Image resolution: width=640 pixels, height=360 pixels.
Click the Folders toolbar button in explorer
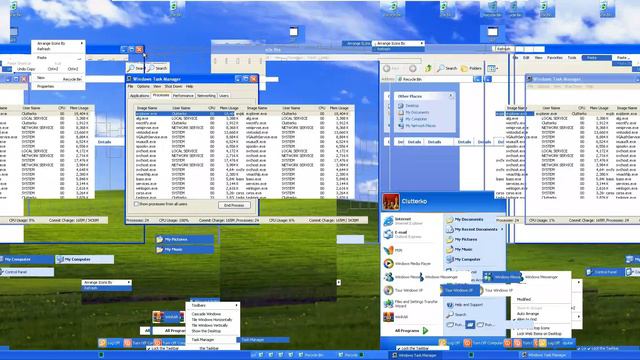471,68
